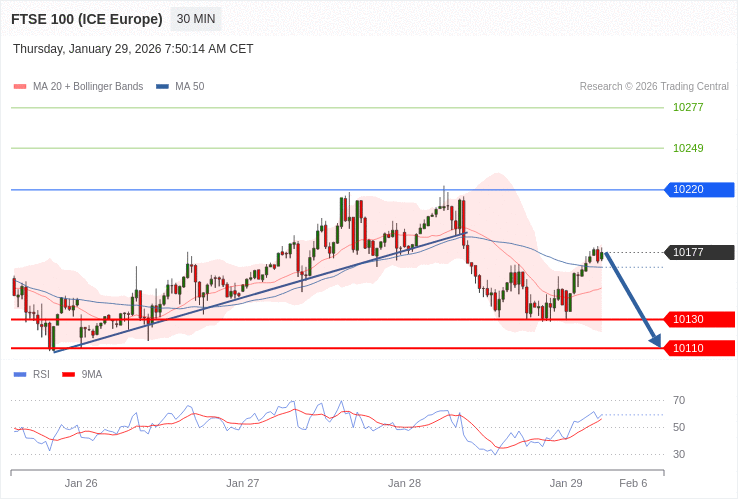Click the FTSE 100 (ICE Europe) title
Image resolution: width=738 pixels, height=500 pixels.
[87, 19]
